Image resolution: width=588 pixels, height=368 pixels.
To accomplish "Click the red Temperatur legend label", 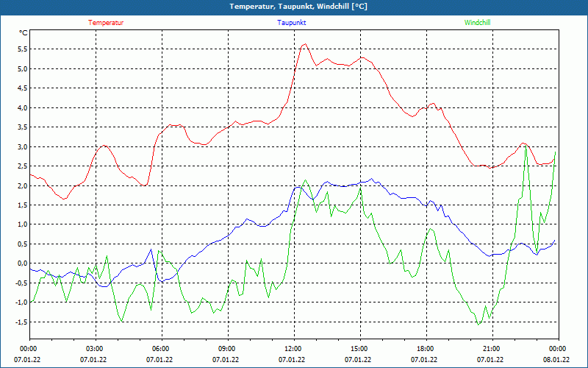I will [x=106, y=23].
